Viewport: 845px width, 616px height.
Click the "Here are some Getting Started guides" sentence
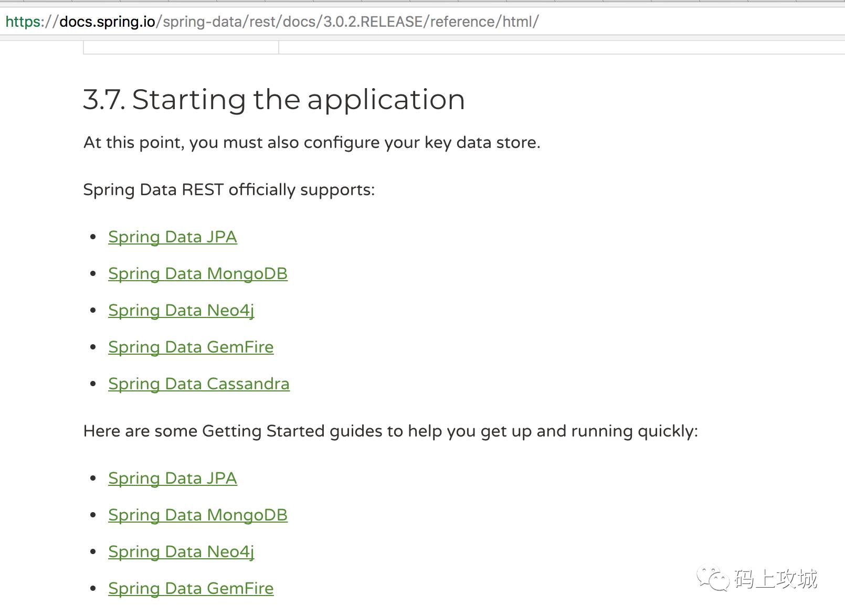pyautogui.click(x=390, y=431)
